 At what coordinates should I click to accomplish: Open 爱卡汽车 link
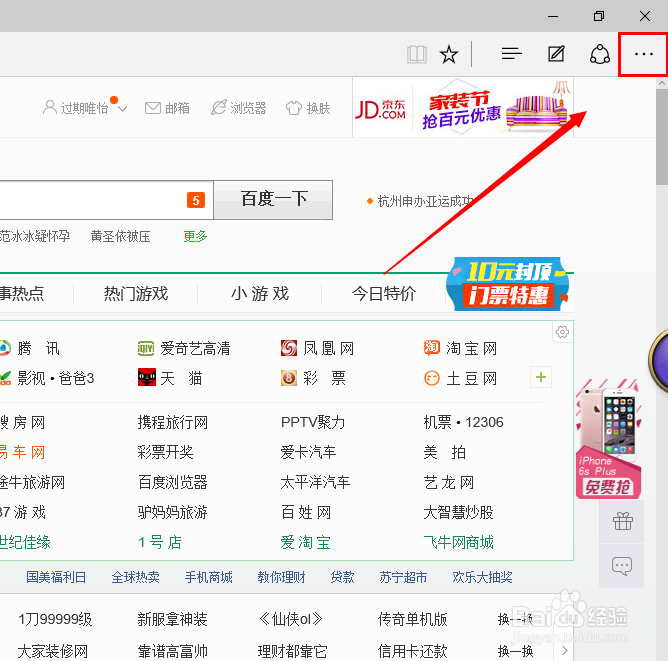click(308, 452)
